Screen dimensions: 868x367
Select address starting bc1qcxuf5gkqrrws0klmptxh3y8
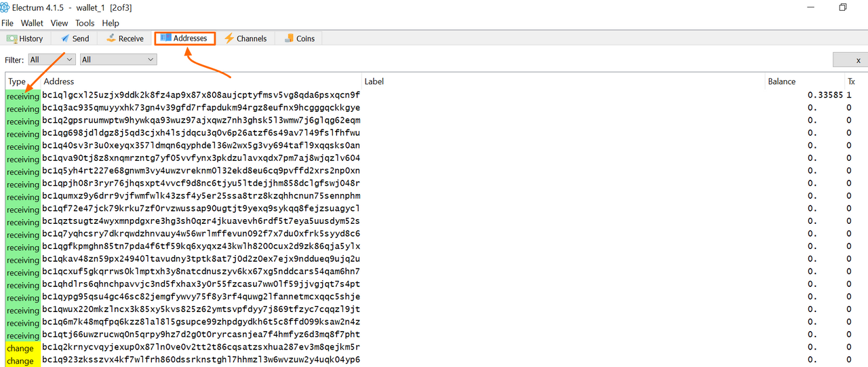click(x=201, y=272)
